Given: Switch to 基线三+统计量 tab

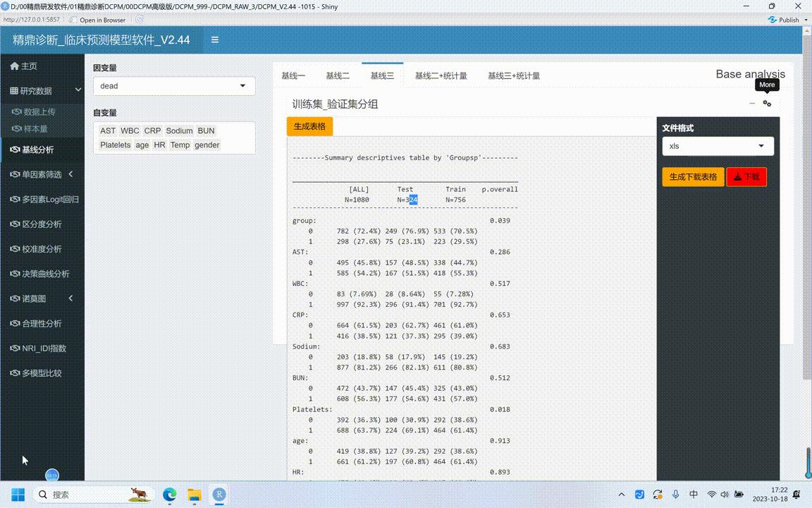Looking at the screenshot, I should coord(514,75).
